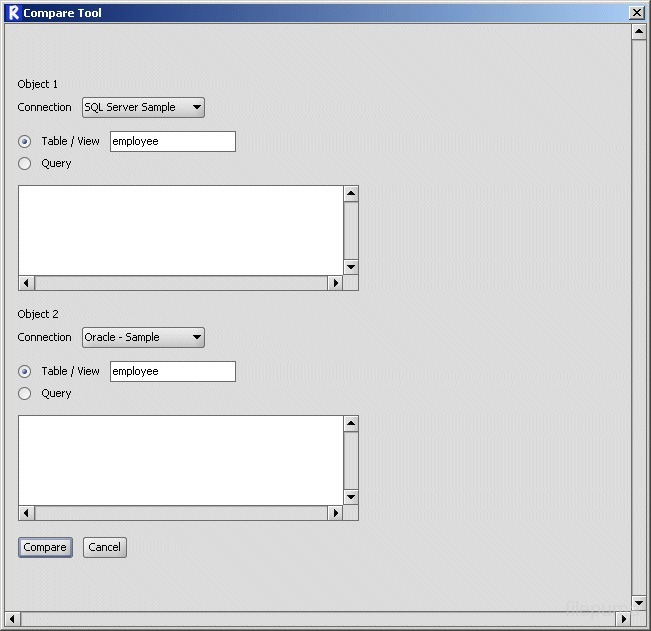Viewport: 651px width, 631px height.
Task: Click the Compare Tool title bar app icon
Action: 14,13
